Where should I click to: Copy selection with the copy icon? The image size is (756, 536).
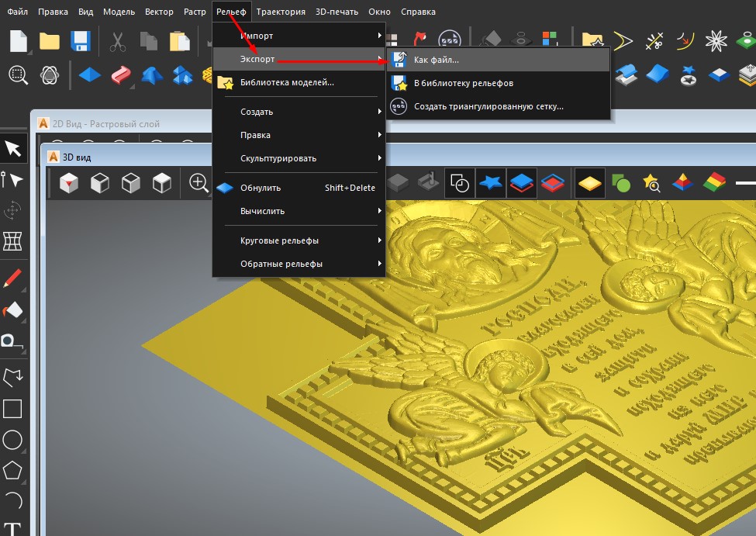pos(149,41)
